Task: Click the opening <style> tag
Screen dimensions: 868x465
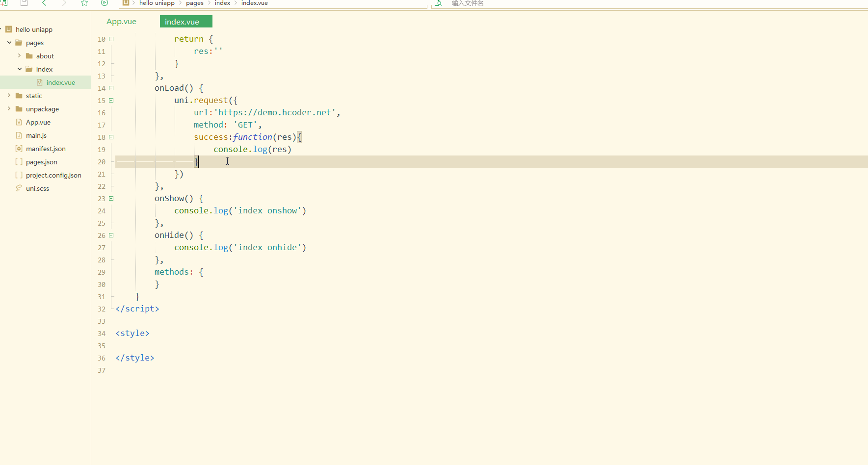Action: [132, 333]
